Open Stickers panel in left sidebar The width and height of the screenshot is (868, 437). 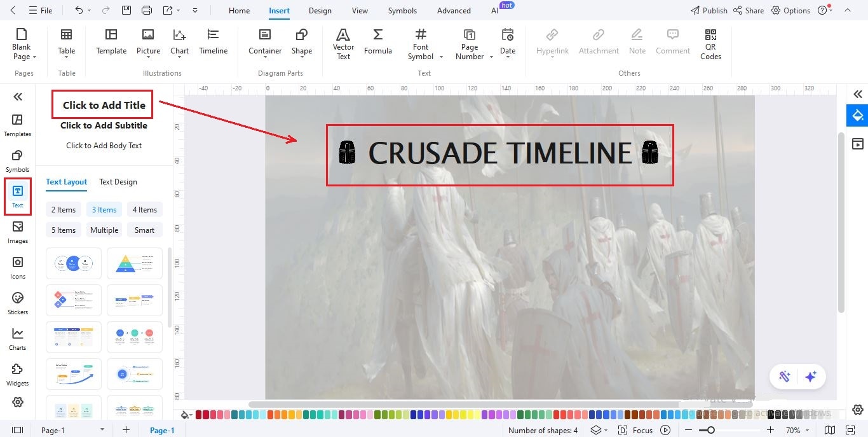[17, 303]
